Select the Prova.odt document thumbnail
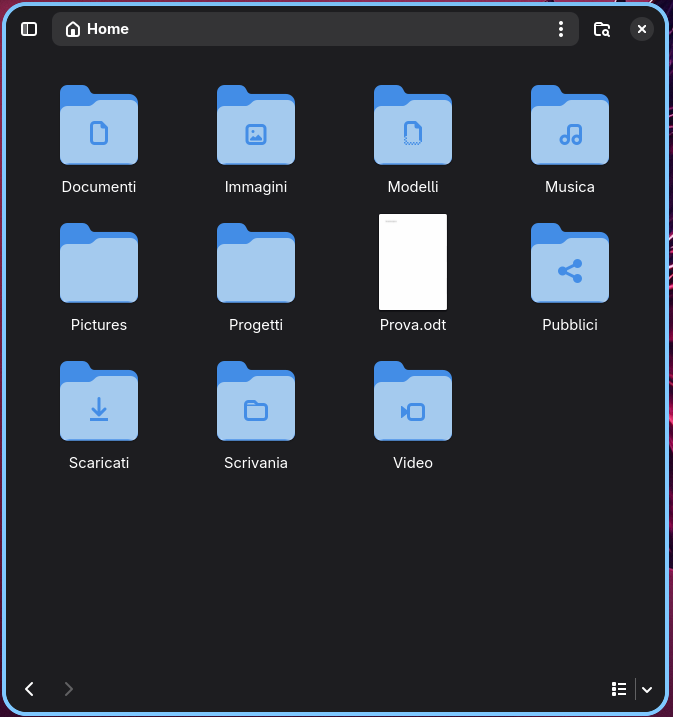 tap(413, 262)
